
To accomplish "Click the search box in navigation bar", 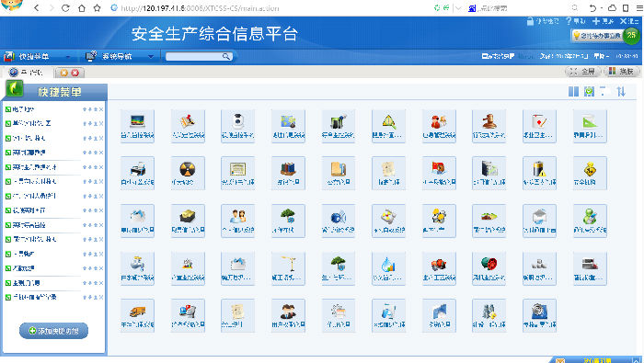I will pos(199,57).
